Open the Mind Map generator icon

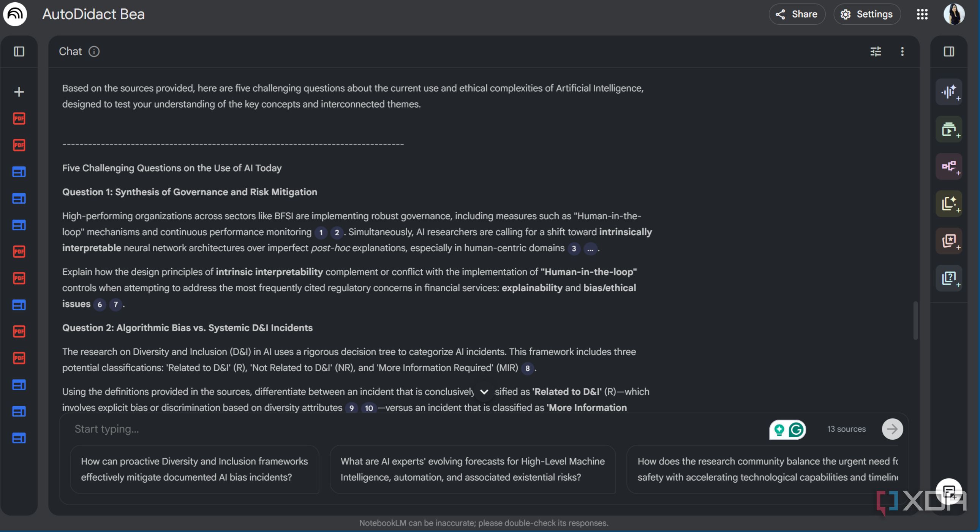click(949, 166)
